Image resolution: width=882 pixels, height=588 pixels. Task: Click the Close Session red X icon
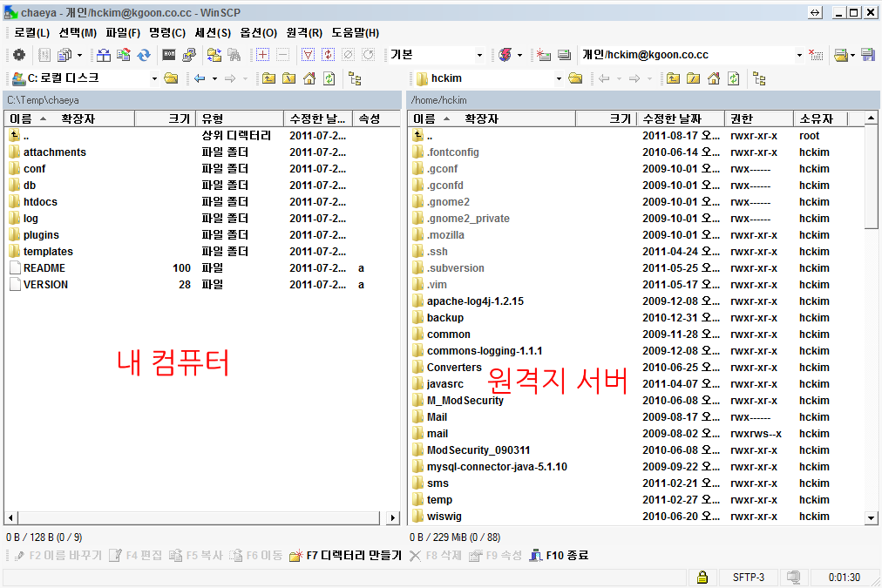[816, 55]
